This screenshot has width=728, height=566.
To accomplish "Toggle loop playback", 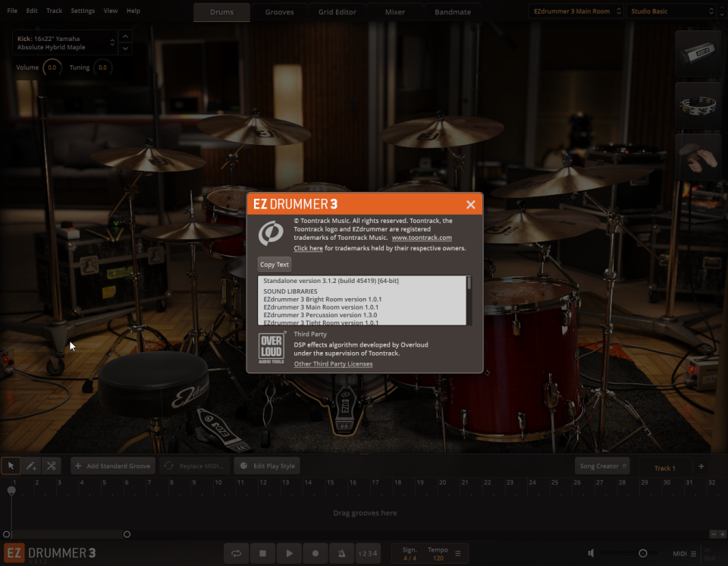I will coord(236,553).
